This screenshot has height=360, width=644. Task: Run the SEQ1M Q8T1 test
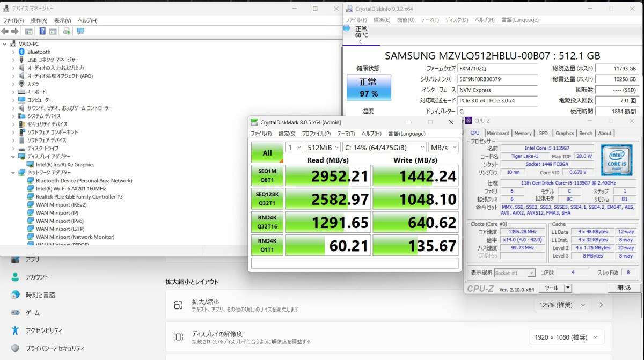[x=267, y=175]
